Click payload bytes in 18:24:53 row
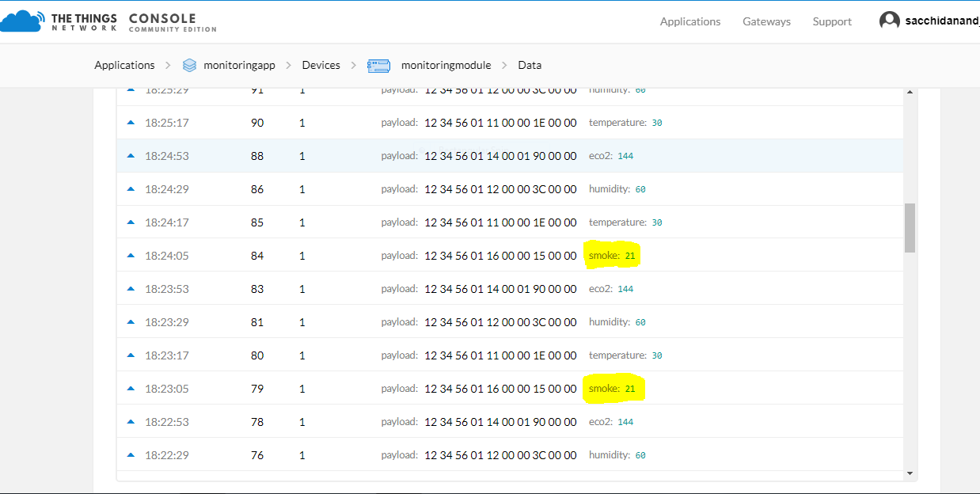980x494 pixels. (500, 156)
